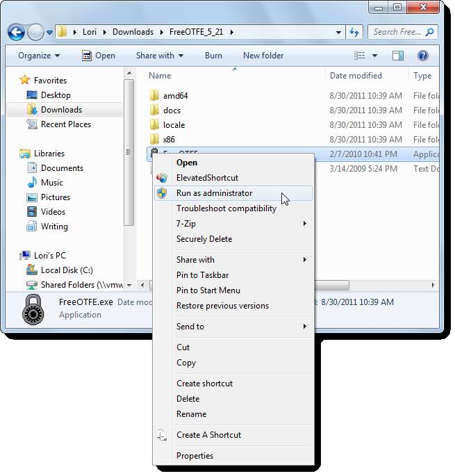Click Lori in the address breadcrumb

pos(90,32)
